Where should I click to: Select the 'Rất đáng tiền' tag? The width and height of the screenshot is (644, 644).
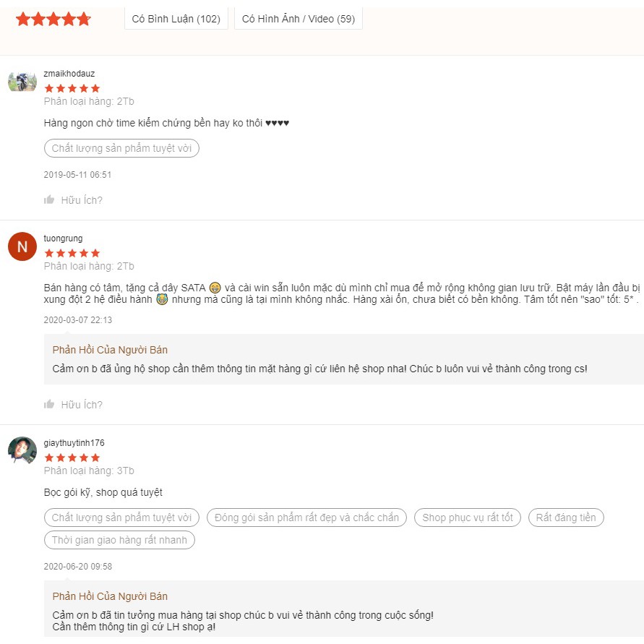pos(566,518)
